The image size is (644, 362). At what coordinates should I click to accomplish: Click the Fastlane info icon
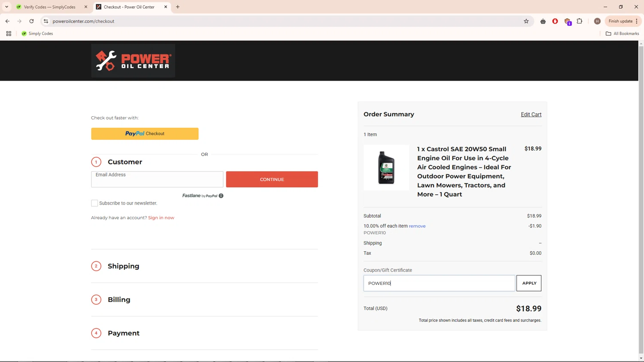(x=221, y=196)
